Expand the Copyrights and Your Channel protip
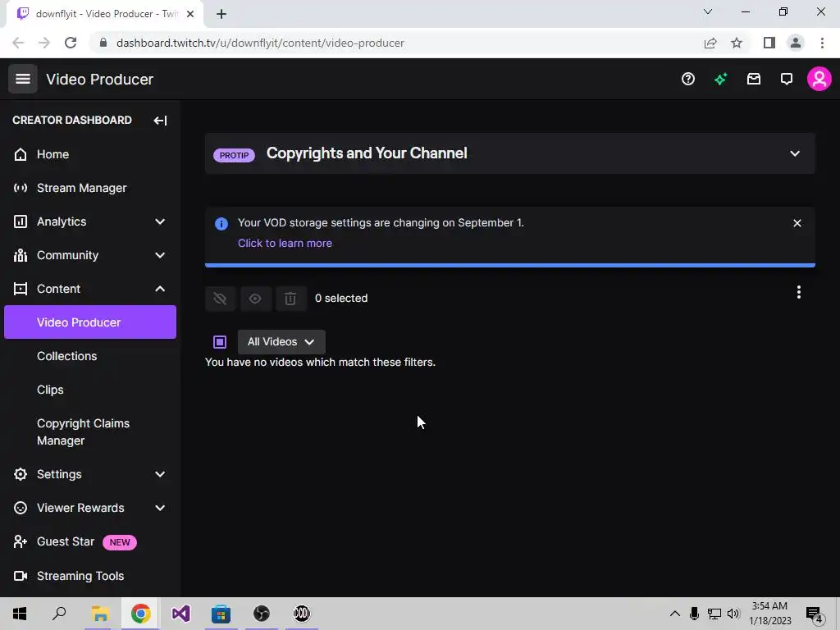The width and height of the screenshot is (840, 630). click(794, 153)
